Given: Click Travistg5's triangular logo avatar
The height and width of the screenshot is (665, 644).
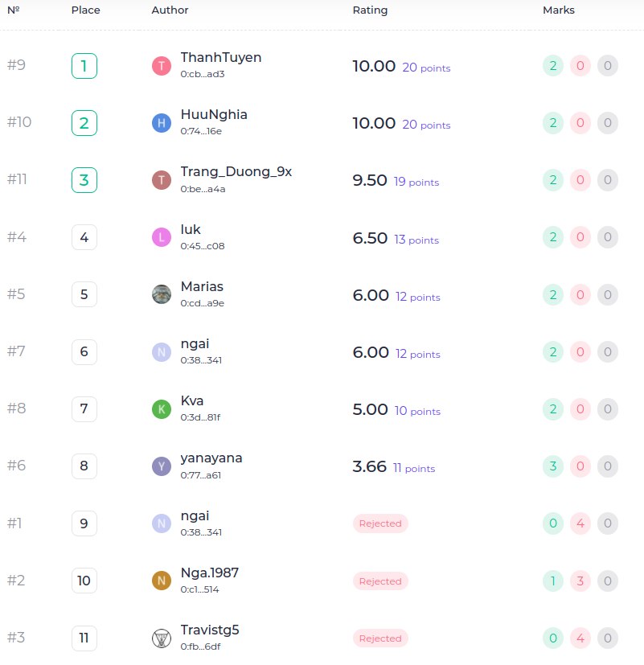Looking at the screenshot, I should [162, 638].
